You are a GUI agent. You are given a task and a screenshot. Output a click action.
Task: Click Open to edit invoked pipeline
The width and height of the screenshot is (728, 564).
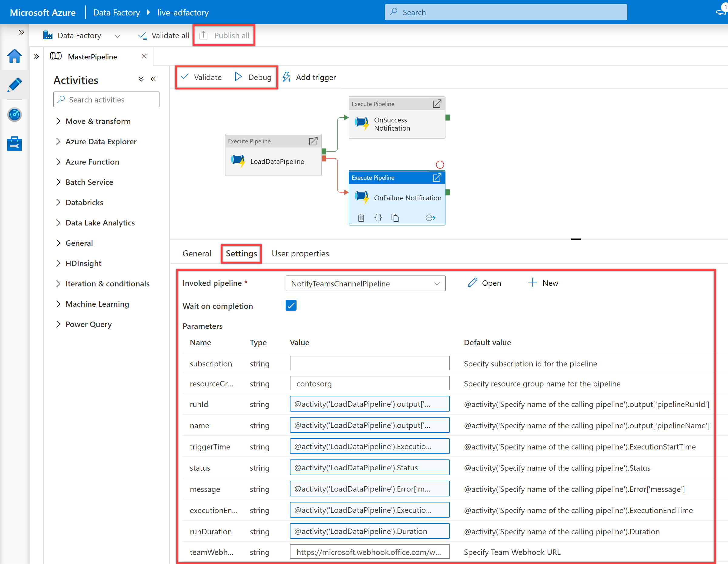485,282
